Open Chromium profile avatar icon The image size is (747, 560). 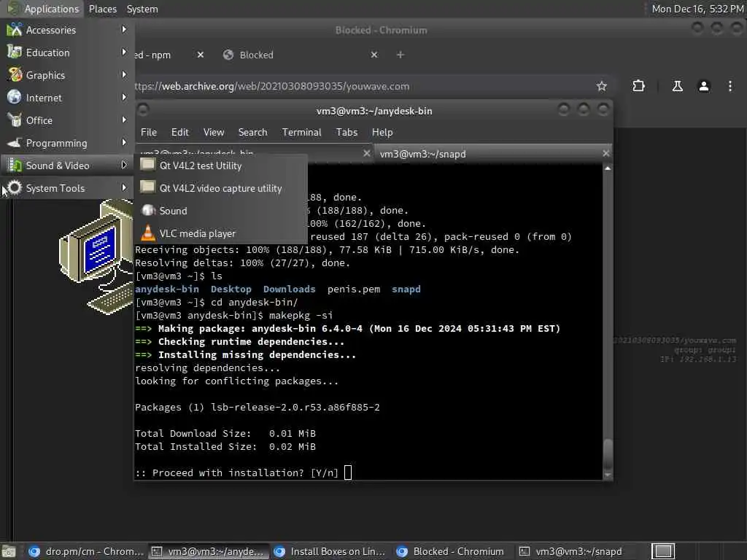click(704, 86)
